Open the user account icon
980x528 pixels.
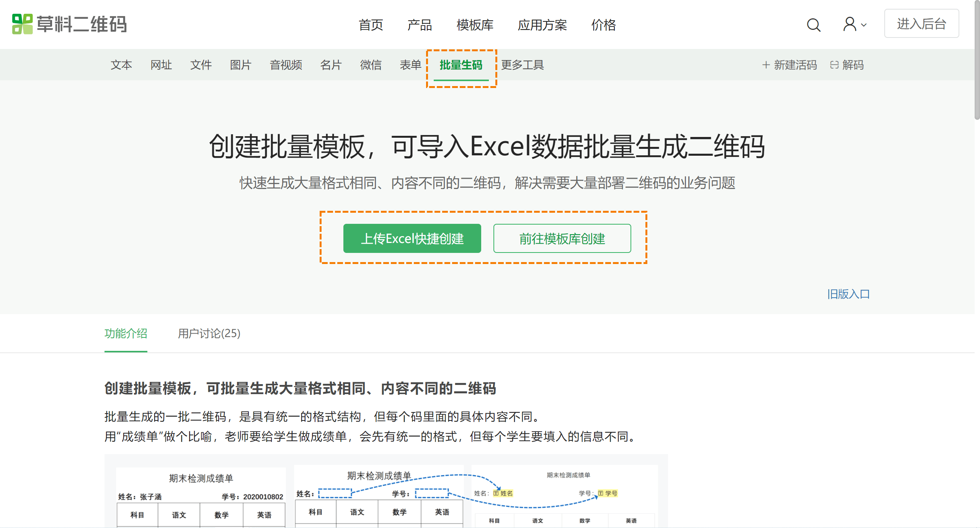pos(850,24)
